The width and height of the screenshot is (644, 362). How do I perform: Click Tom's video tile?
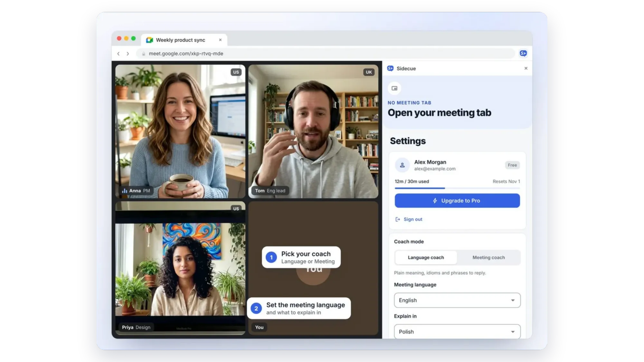pos(313,131)
